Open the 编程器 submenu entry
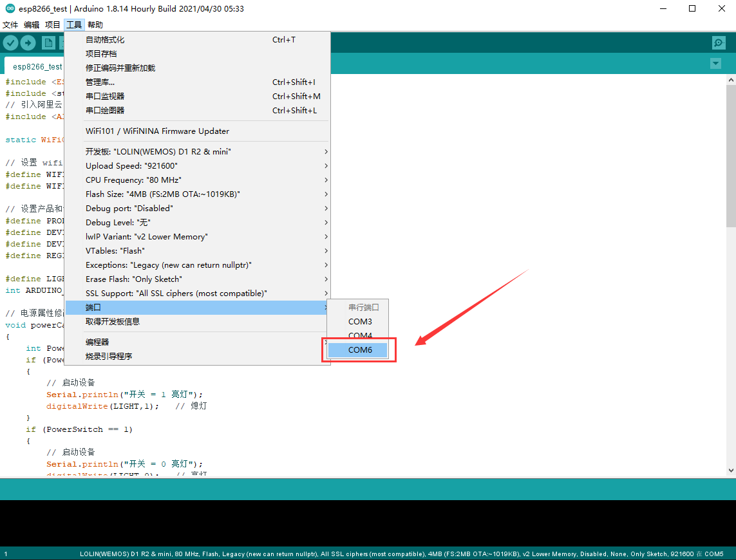736x560 pixels. (196, 342)
